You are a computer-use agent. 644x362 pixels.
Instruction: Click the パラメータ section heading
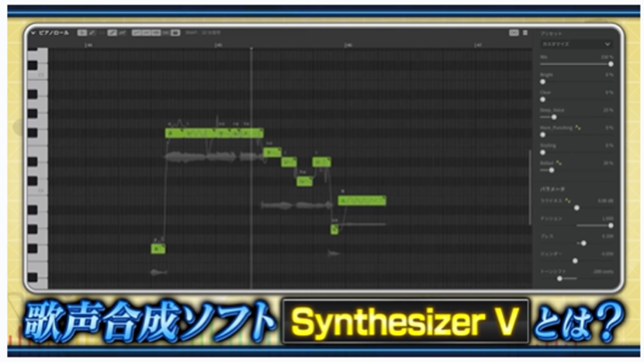point(550,188)
